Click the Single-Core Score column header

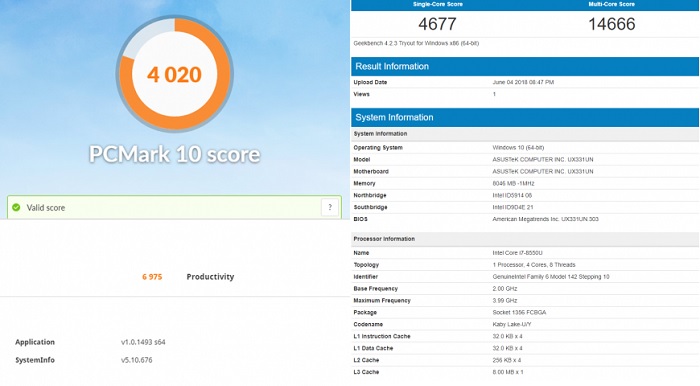pos(438,4)
